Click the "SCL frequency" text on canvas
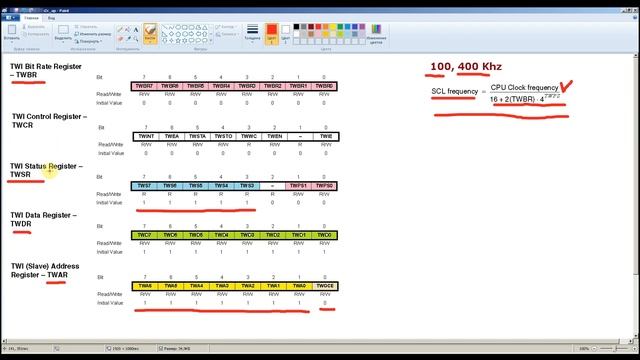This screenshot has width=640, height=360. tap(454, 91)
